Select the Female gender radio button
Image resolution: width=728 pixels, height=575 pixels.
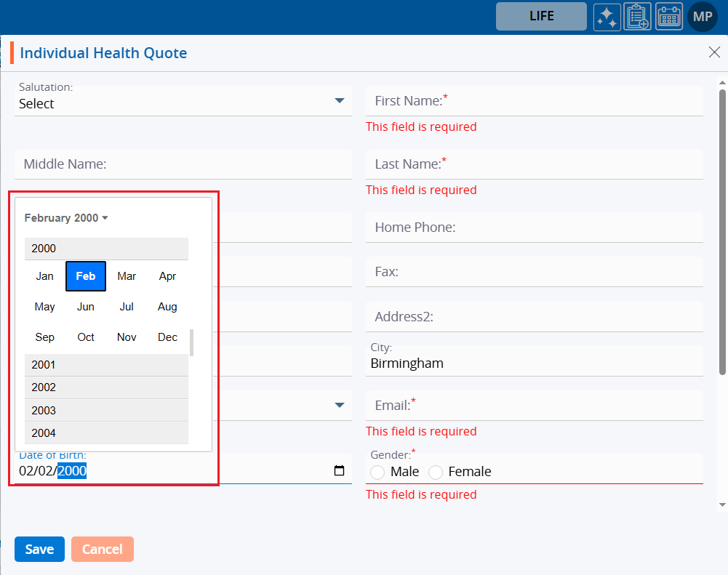click(436, 473)
